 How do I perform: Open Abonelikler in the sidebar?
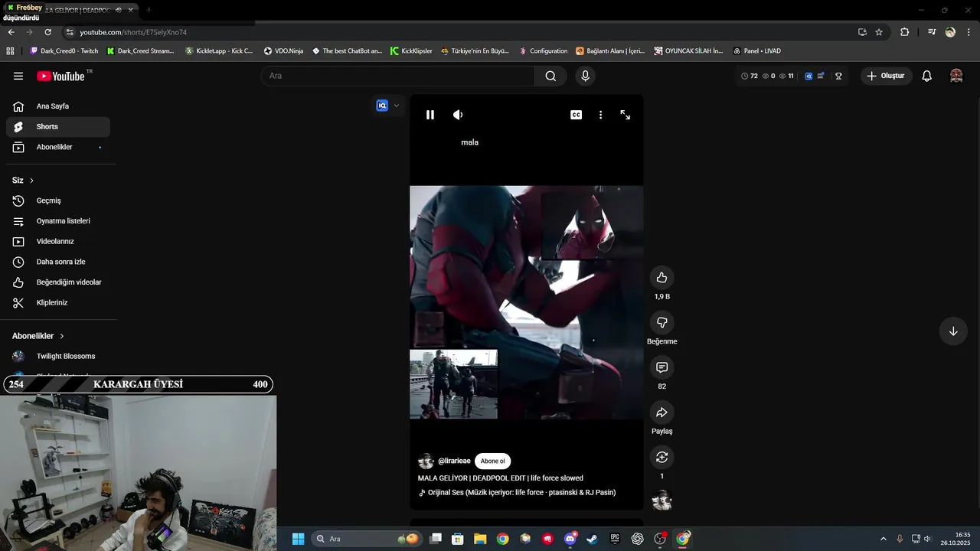pyautogui.click(x=58, y=147)
